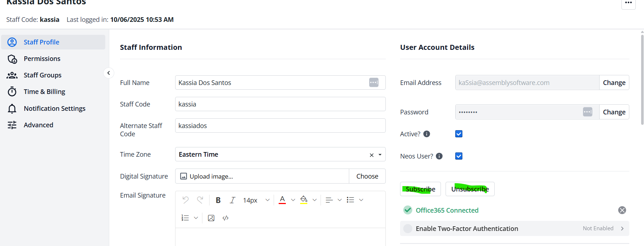644x246 pixels.
Task: Open the font color picker
Action: click(283, 200)
